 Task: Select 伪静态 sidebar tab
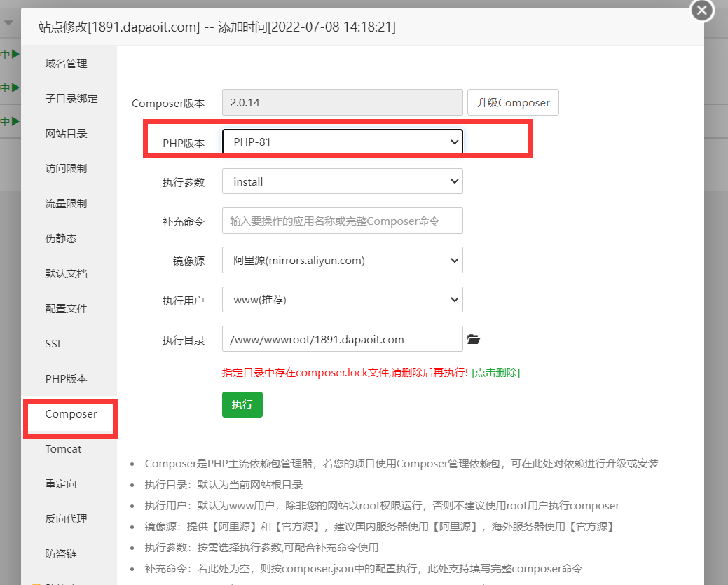pyautogui.click(x=61, y=239)
